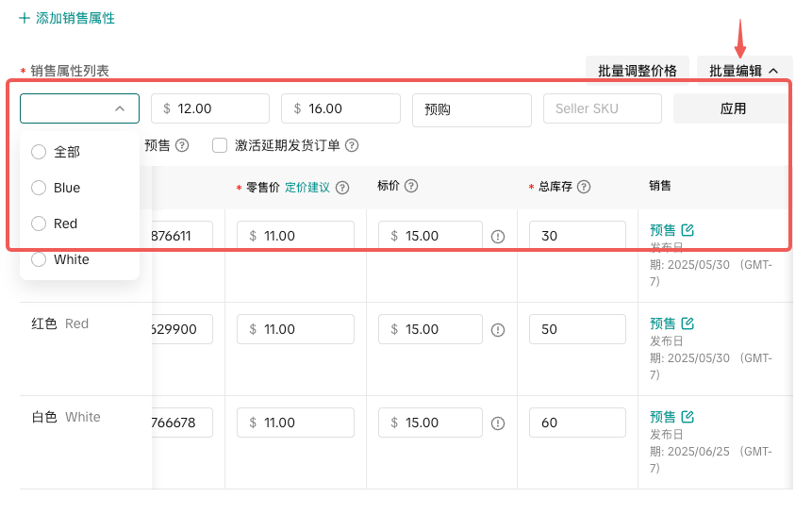
Task: Click the 批量调整价格 button
Action: (637, 71)
